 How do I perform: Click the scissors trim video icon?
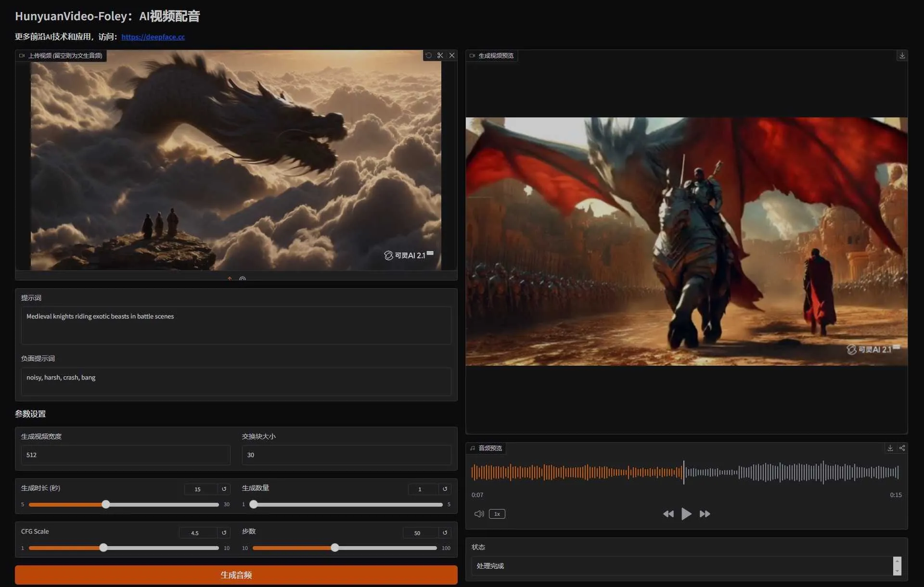[440, 55]
